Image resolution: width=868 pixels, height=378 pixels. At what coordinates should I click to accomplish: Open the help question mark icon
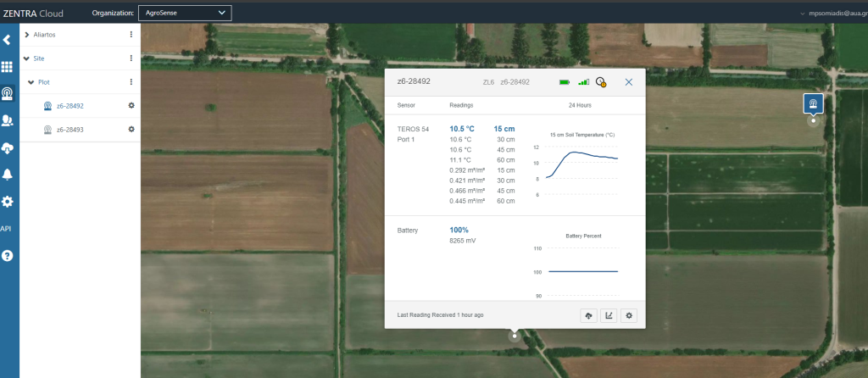click(8, 255)
